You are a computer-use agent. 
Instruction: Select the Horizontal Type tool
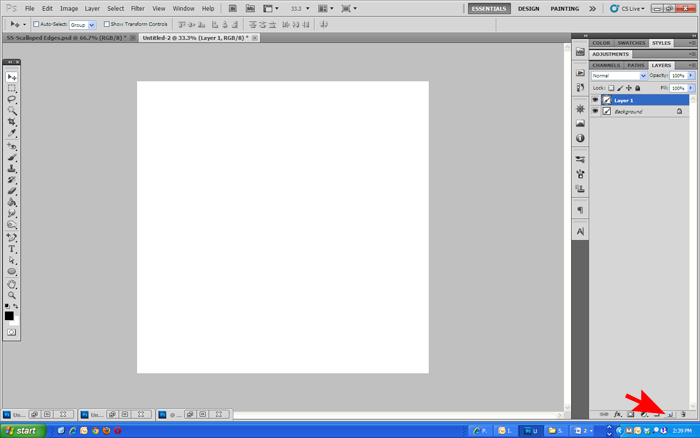pyautogui.click(x=12, y=249)
